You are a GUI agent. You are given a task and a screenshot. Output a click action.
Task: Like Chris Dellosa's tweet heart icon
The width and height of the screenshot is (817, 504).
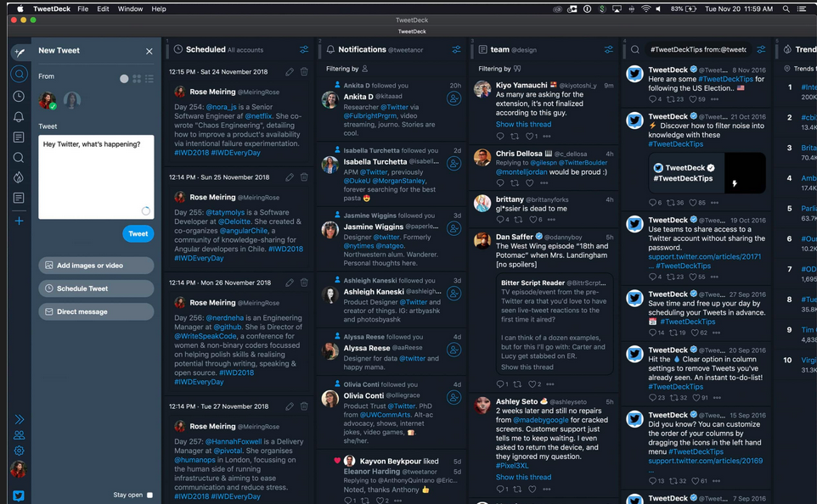pos(530,182)
